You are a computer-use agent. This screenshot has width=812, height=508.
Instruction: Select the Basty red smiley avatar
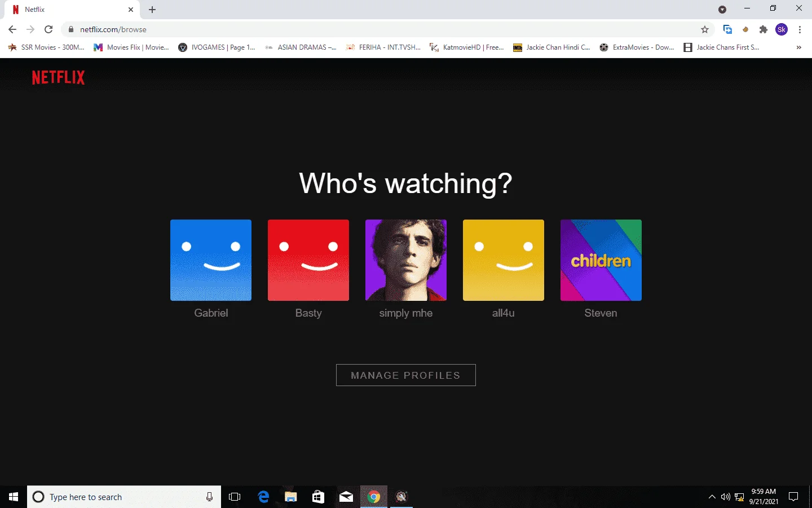click(308, 260)
